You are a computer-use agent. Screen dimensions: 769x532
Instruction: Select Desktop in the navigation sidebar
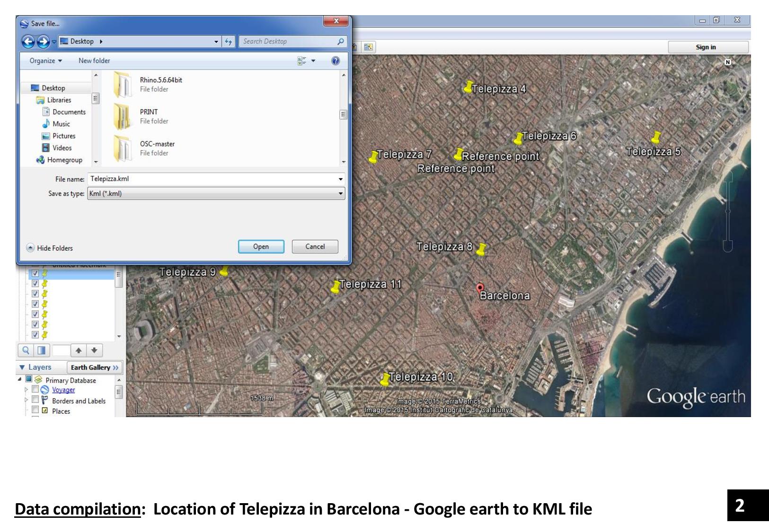[x=53, y=87]
